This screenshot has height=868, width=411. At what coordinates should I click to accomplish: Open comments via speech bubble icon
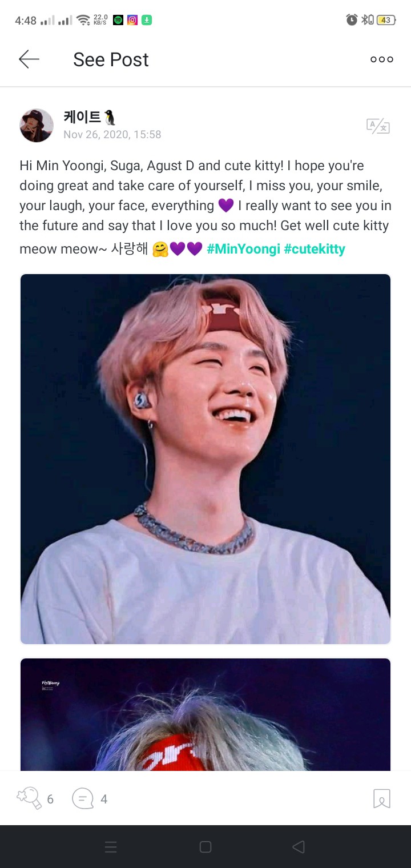tap(83, 798)
